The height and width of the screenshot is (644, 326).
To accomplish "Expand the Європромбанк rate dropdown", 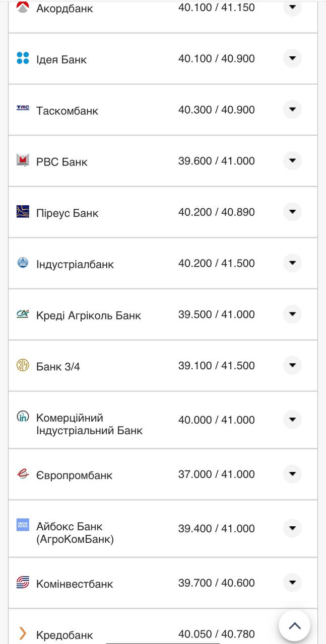I will coord(292,474).
